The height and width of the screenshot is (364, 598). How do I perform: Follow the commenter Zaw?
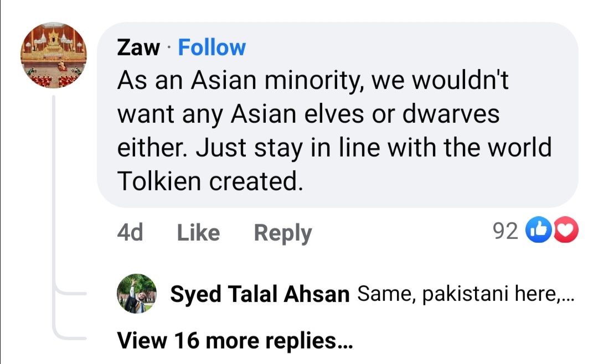coord(212,48)
